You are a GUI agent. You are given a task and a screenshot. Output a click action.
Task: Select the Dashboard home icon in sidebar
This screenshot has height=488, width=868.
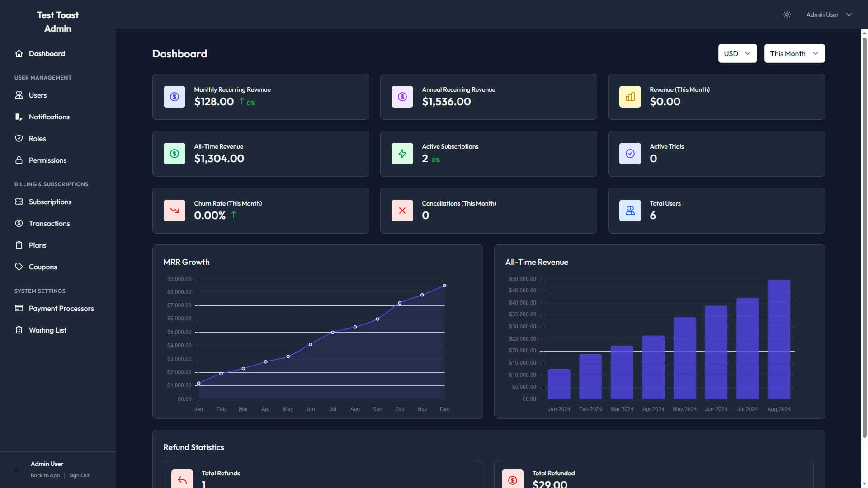[x=19, y=53]
